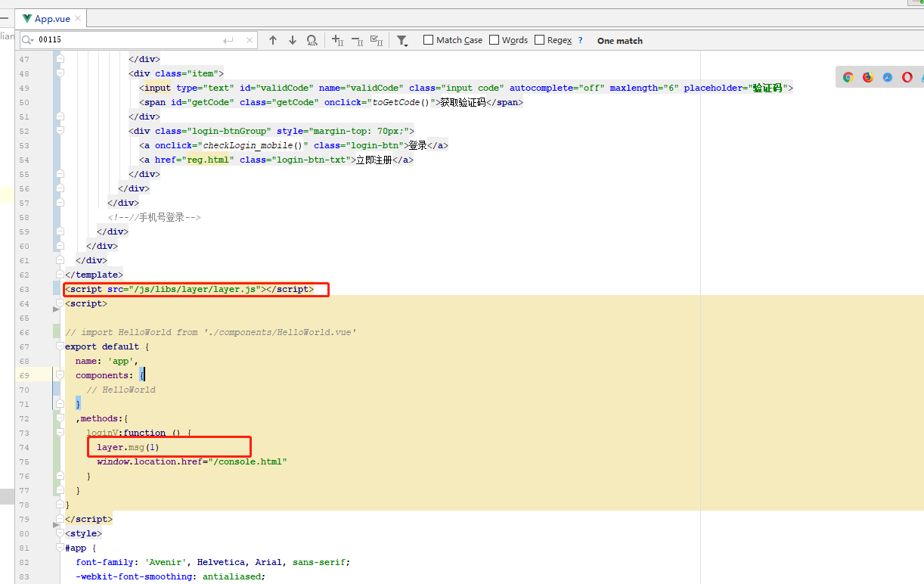Collapse #app CSS rule at line 81
Image resolution: width=924 pixels, height=584 pixels.
pos(59,548)
